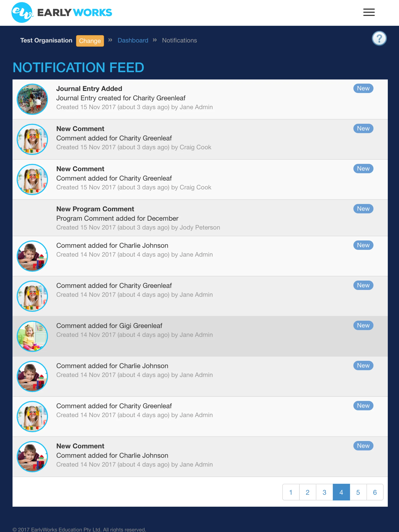The height and width of the screenshot is (532, 399).
Task: Toggle New badge on second Craig Cook comment
Action: 363,168
